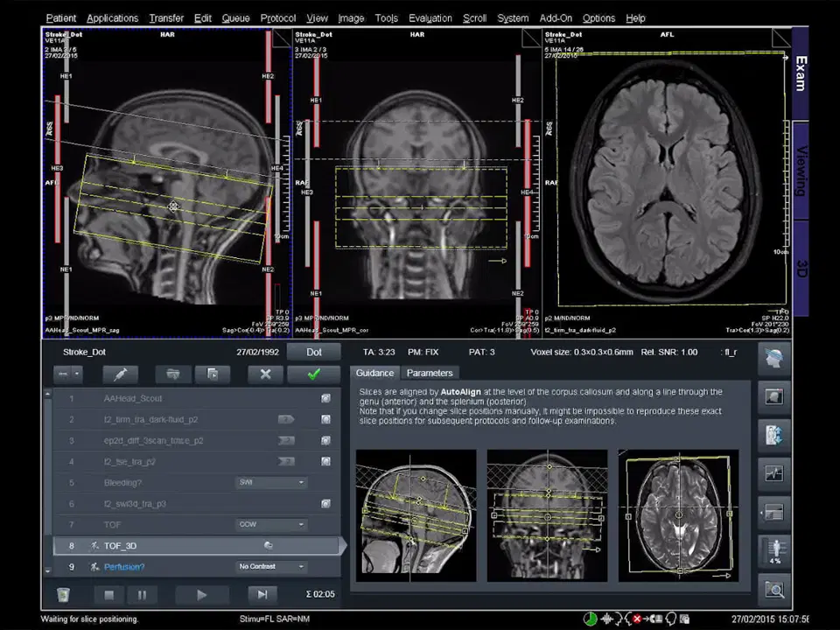Image resolution: width=840 pixels, height=630 pixels.
Task: Open the physiological signal waveform icon
Action: pyautogui.click(x=773, y=473)
